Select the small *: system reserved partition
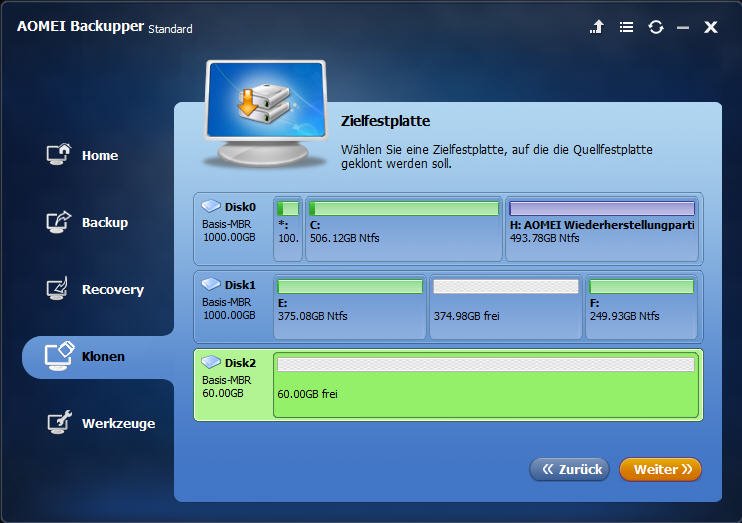Image resolution: width=742 pixels, height=523 pixels. [288, 229]
